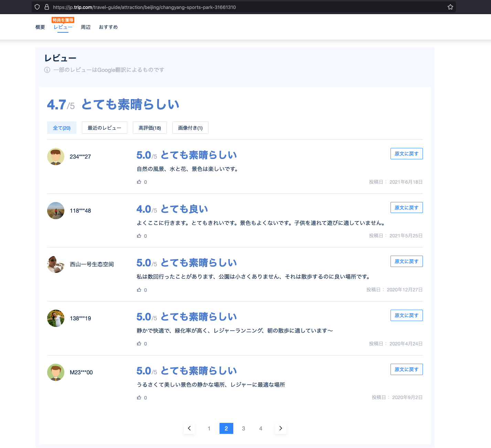The height and width of the screenshot is (448, 491).
Task: Go to previous review page arrow
Action: pyautogui.click(x=189, y=428)
